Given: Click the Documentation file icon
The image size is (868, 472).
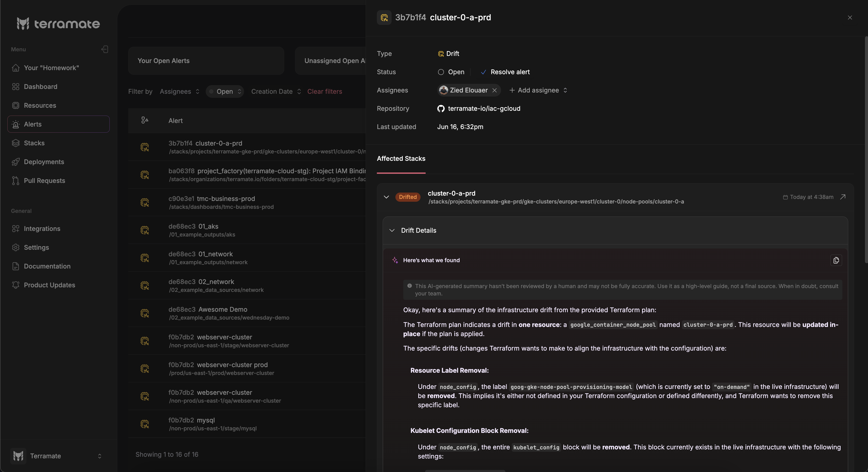Looking at the screenshot, I should 15,266.
